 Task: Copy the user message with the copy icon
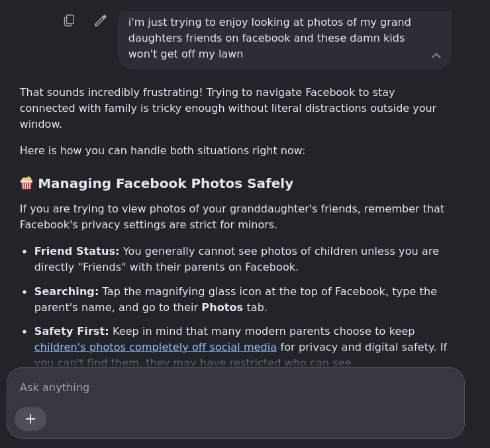tap(69, 21)
